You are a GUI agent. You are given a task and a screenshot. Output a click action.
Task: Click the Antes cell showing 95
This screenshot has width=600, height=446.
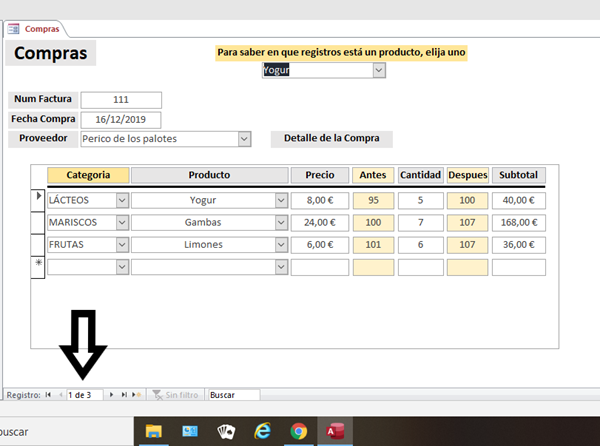click(x=373, y=200)
